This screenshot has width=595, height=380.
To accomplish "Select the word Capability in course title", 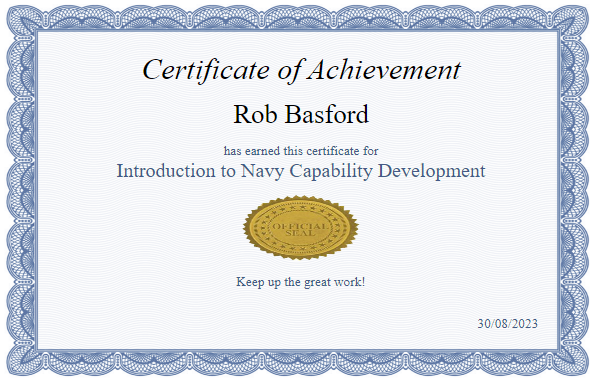I will tap(331, 171).
